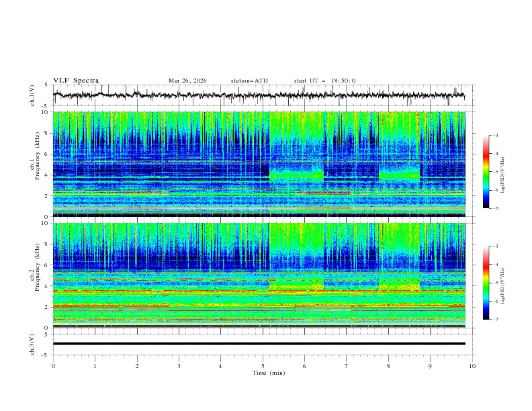The image size is (532, 411).
Task: Click the ch.2 spectrogram plot
Action: click(x=259, y=275)
